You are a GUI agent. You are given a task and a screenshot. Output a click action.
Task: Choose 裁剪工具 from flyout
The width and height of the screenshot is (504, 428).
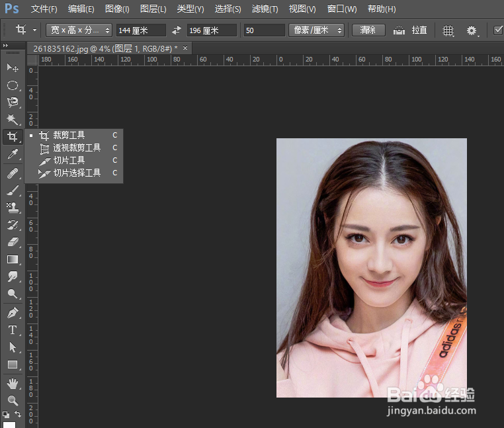point(73,135)
